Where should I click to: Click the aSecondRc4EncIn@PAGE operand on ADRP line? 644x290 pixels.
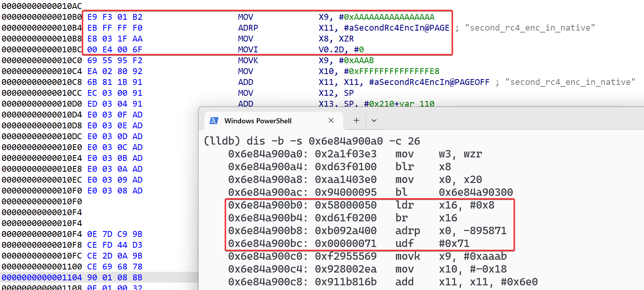(397, 28)
